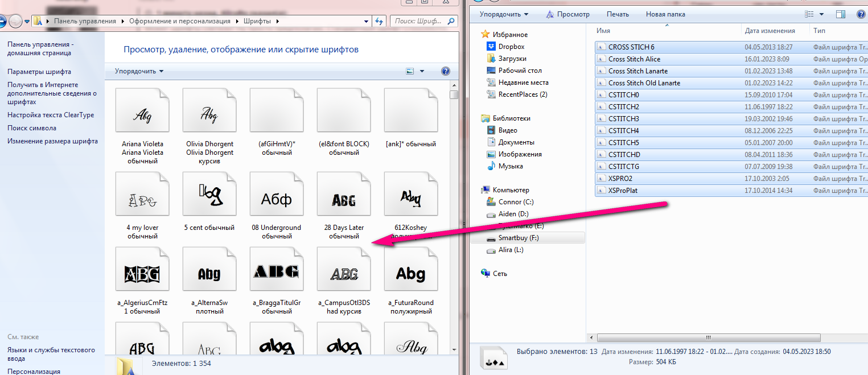Open Параметры шрифта link

click(39, 72)
